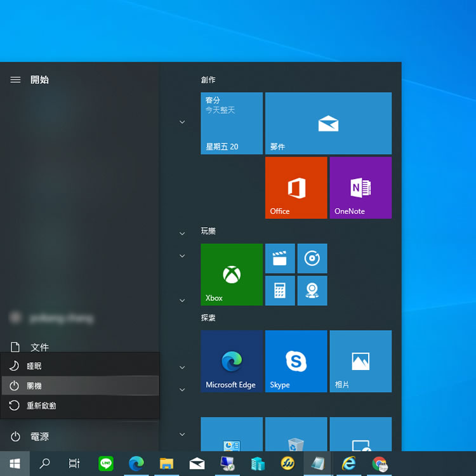Click the 電源 Power button
Viewport: 476px width, 476px height.
[x=79, y=437]
